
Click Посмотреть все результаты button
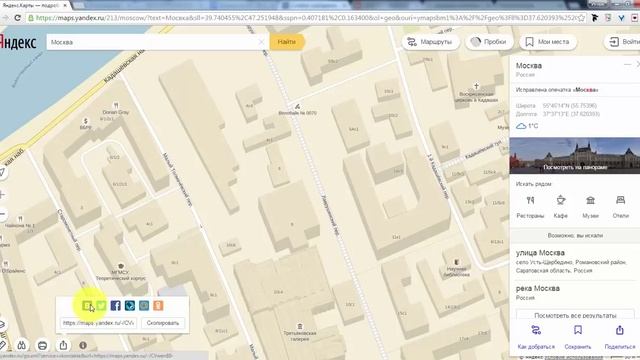pyautogui.click(x=575, y=315)
